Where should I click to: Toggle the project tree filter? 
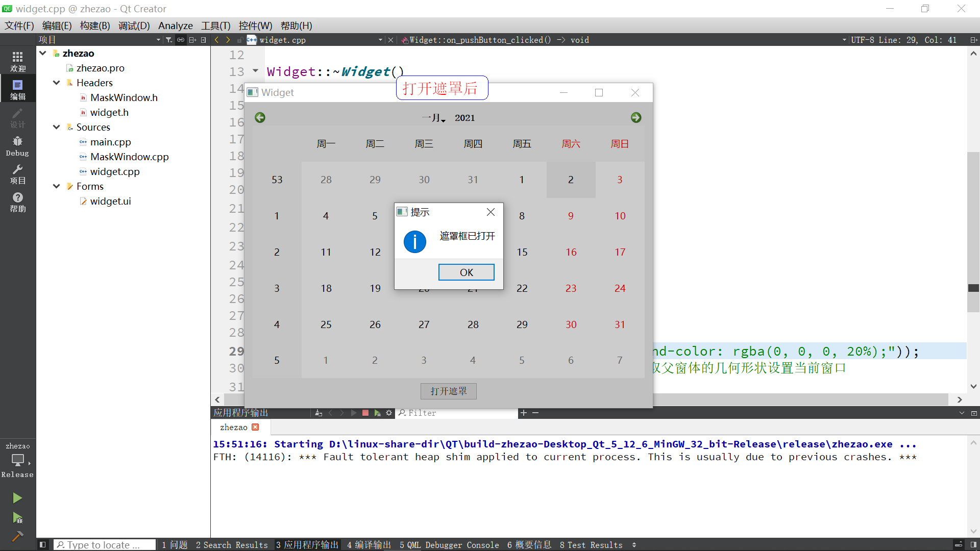coord(169,40)
